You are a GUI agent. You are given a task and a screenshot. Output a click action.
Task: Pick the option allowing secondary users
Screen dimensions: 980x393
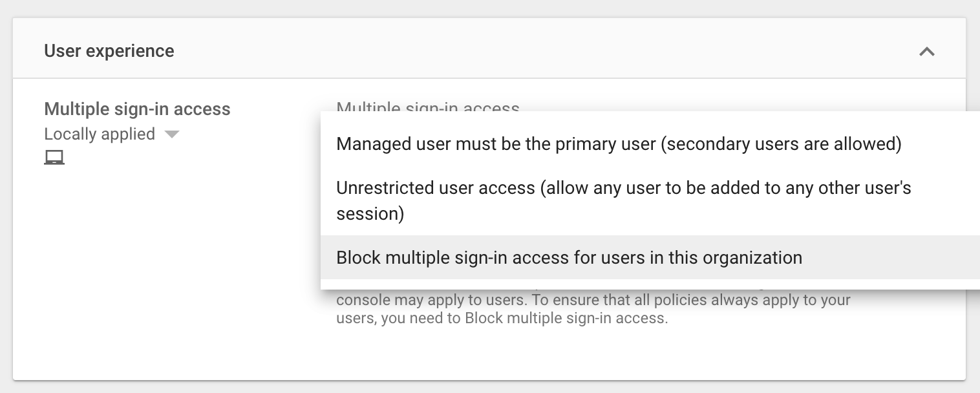619,143
